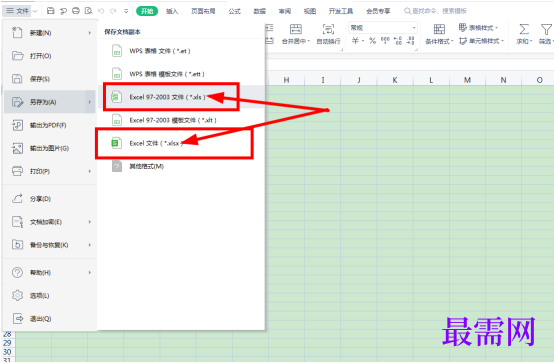Screen dimensions: 554x363
Task: Click the 求和 sigma icon
Action: (x=524, y=29)
